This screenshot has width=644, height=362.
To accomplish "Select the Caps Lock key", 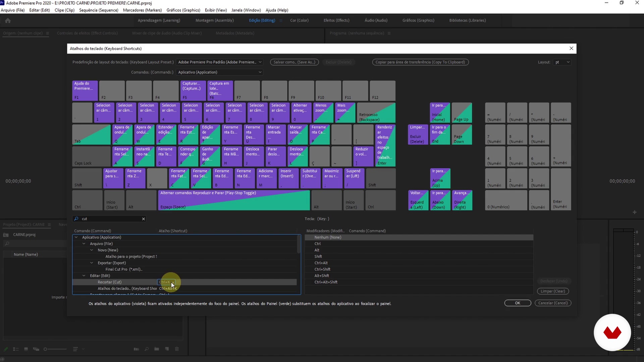I will (91, 157).
